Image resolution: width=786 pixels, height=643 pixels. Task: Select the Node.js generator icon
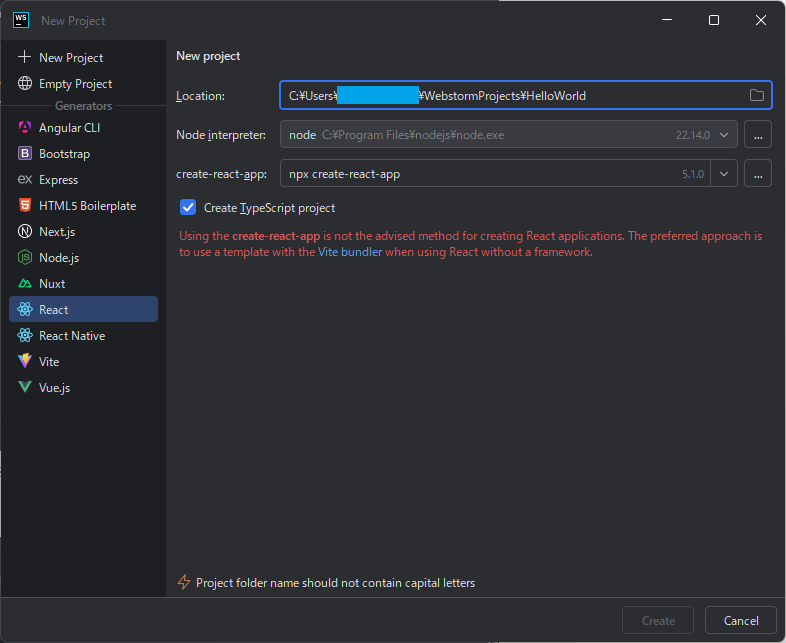(25, 258)
